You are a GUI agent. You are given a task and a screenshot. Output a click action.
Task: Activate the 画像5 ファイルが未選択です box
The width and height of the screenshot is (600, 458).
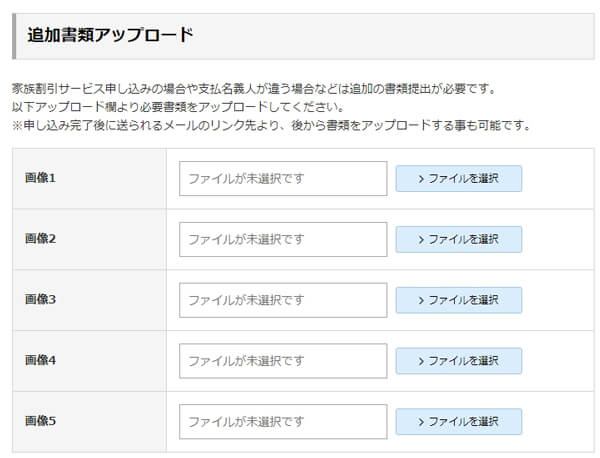283,422
